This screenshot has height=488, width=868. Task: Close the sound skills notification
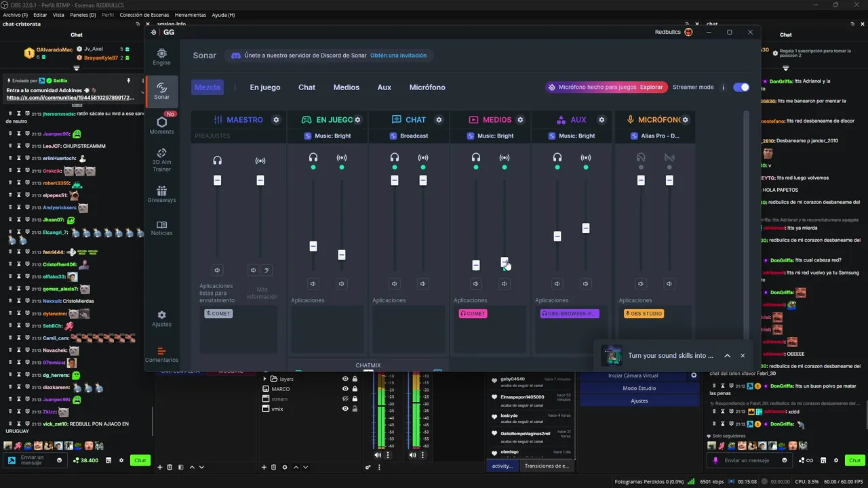point(743,356)
